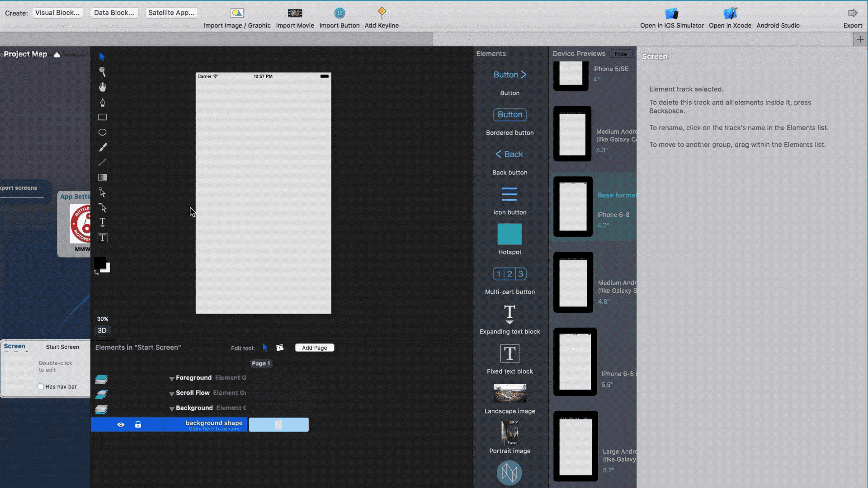Select the Circle/Ellipse tool

pyautogui.click(x=102, y=131)
